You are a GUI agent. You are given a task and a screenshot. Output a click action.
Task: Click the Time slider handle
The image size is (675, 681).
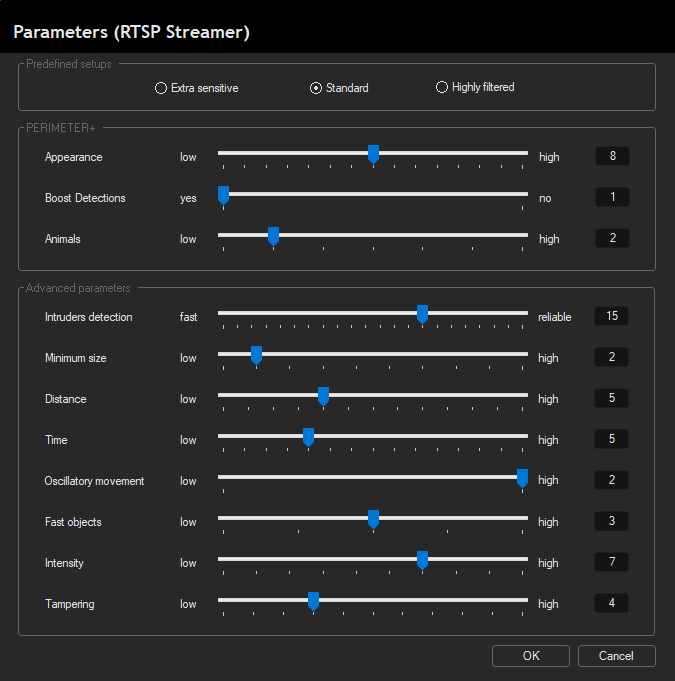[x=308, y=437]
